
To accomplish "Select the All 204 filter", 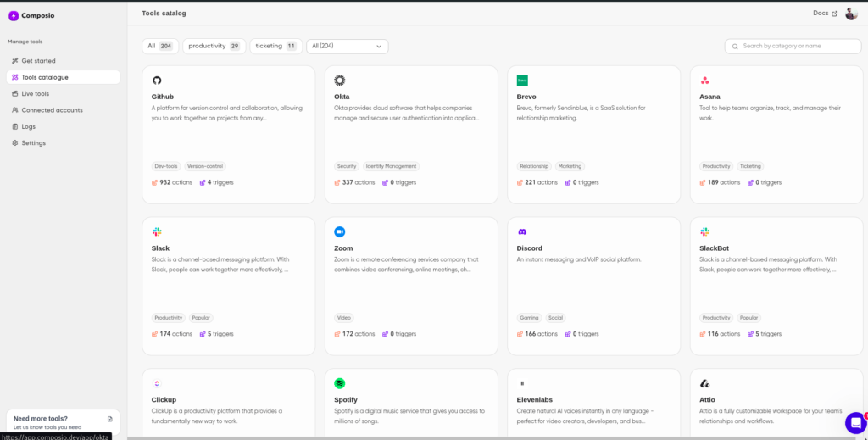I will [160, 47].
